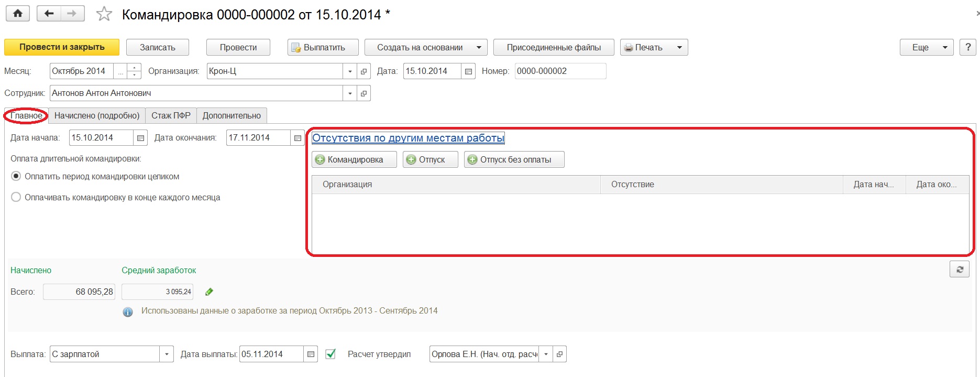Open the Еще menu
This screenshot has height=377, width=980.
927,47
